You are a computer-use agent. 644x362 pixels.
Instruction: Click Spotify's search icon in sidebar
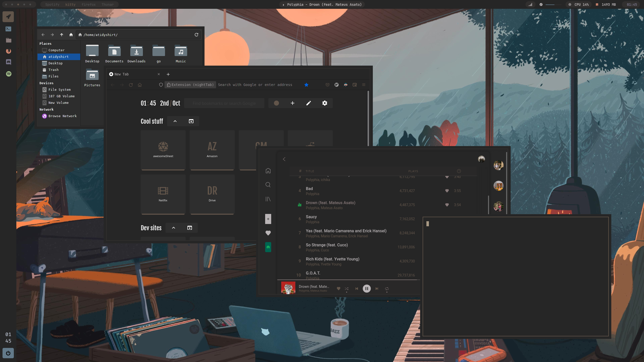coord(268,185)
